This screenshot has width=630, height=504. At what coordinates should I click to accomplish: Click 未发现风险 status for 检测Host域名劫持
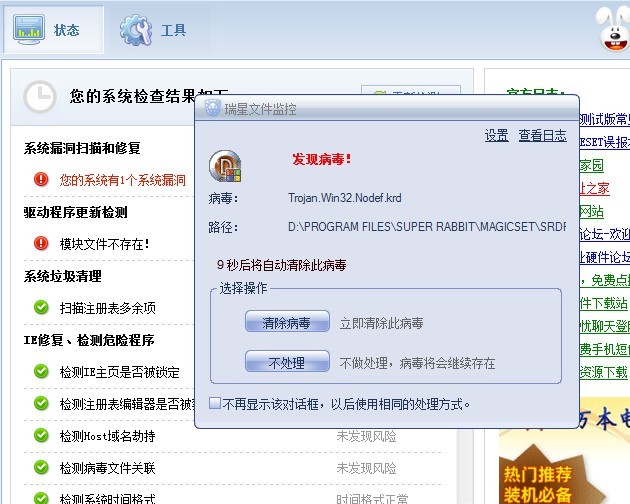click(366, 436)
